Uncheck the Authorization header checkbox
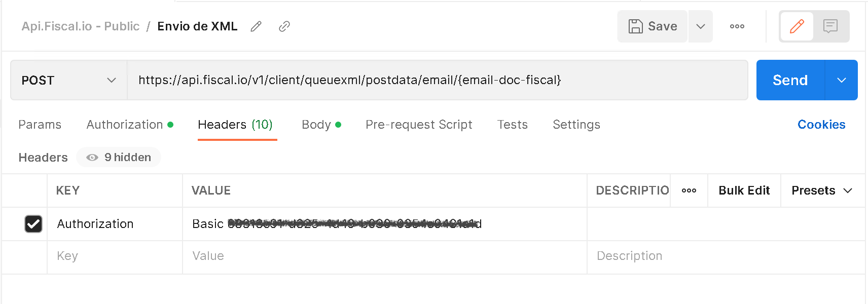The width and height of the screenshot is (868, 304). 33,224
